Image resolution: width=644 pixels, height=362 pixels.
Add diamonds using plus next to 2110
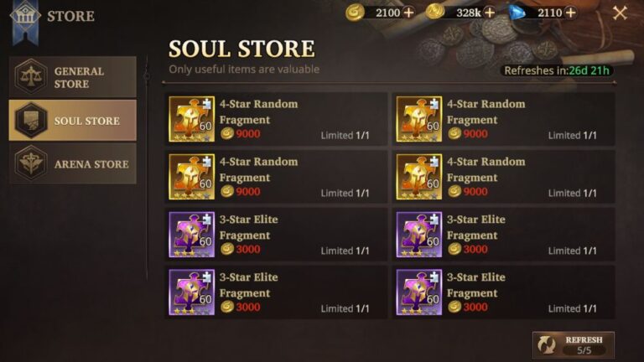(570, 13)
